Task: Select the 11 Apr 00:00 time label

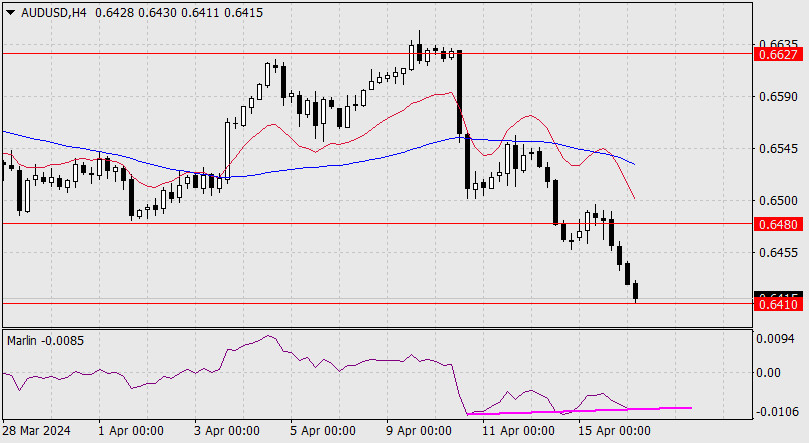Action: tap(518, 431)
